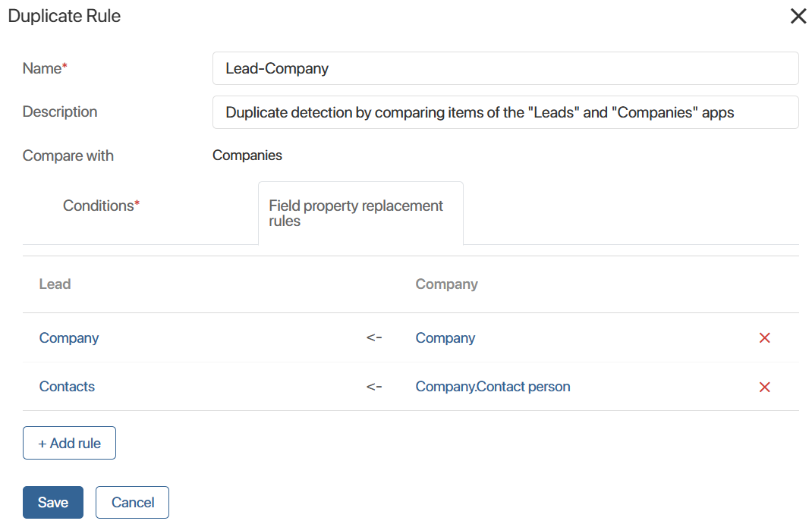This screenshot has width=812, height=524.
Task: Click the Companies value next to Compare with
Action: click(247, 155)
